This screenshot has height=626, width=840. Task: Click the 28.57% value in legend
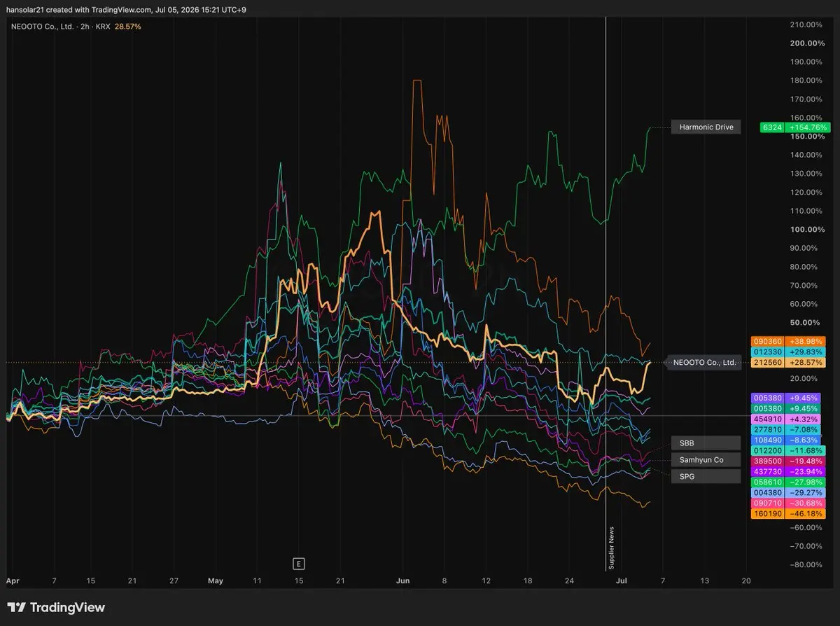pyautogui.click(x=128, y=26)
